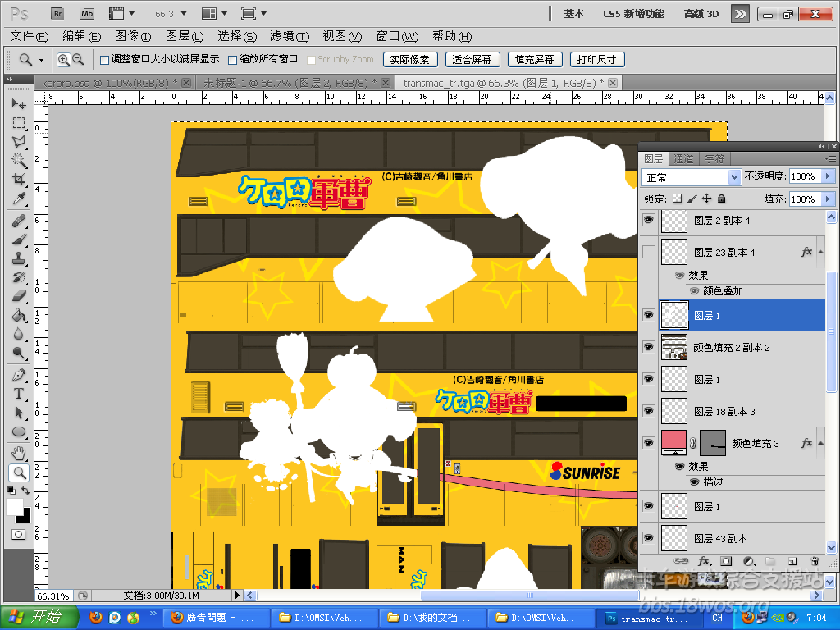Check the 缩放所有窗口 option
The width and height of the screenshot is (840, 630).
click(233, 60)
